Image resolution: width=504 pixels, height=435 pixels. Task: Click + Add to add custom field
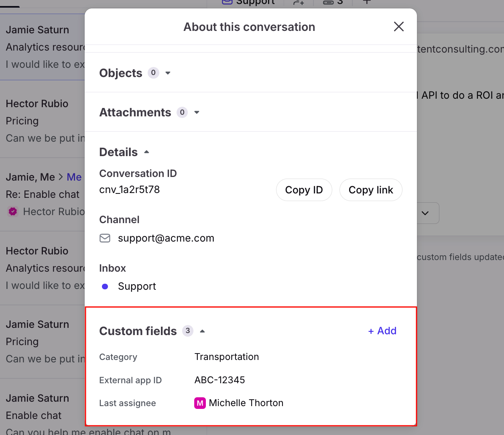382,331
